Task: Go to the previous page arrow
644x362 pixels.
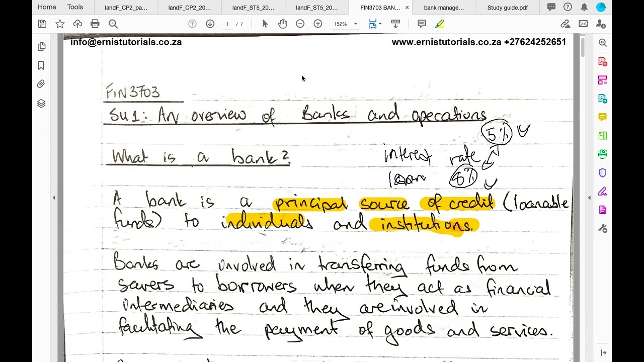Action: click(192, 24)
